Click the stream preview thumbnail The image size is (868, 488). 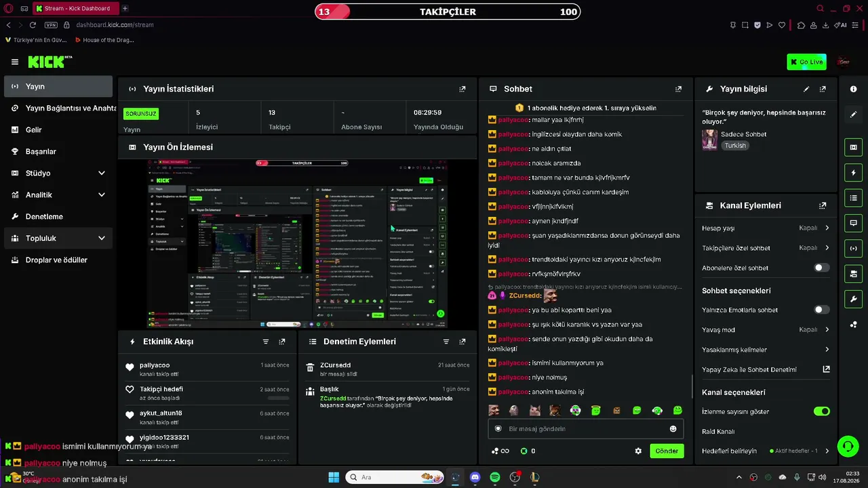click(x=298, y=244)
